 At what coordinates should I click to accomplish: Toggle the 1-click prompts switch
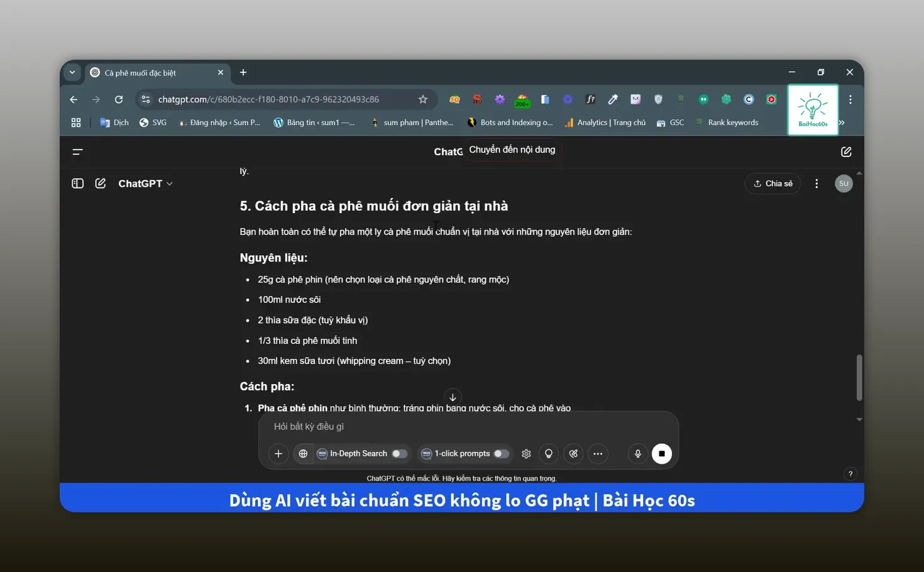coord(501,454)
